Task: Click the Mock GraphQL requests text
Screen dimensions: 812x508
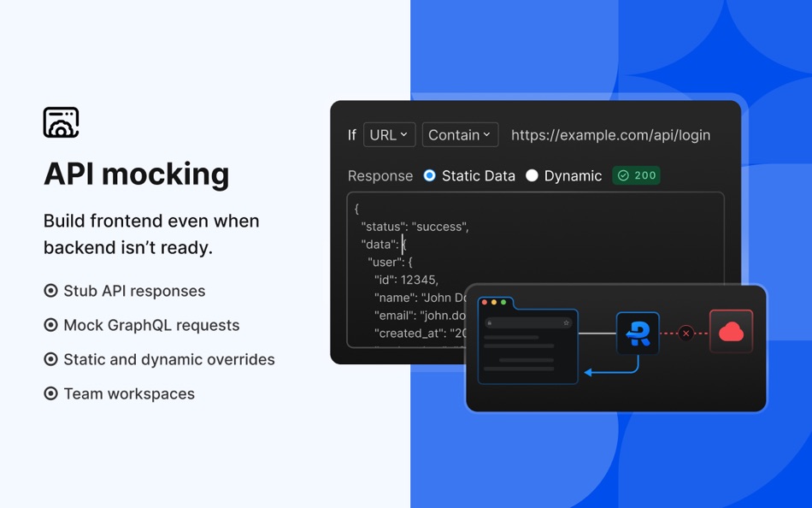Action: pyautogui.click(x=152, y=325)
